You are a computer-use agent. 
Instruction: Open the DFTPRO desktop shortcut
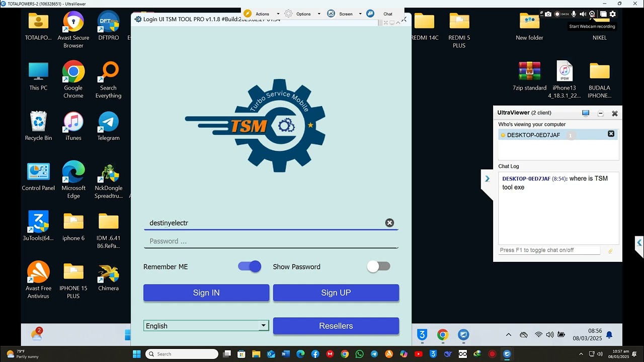pos(109,26)
